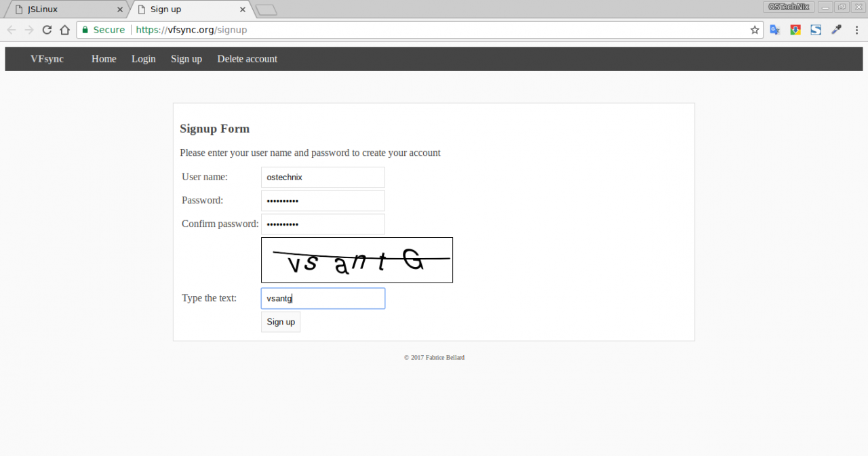
Task: Focus the Password input field
Action: 323,201
